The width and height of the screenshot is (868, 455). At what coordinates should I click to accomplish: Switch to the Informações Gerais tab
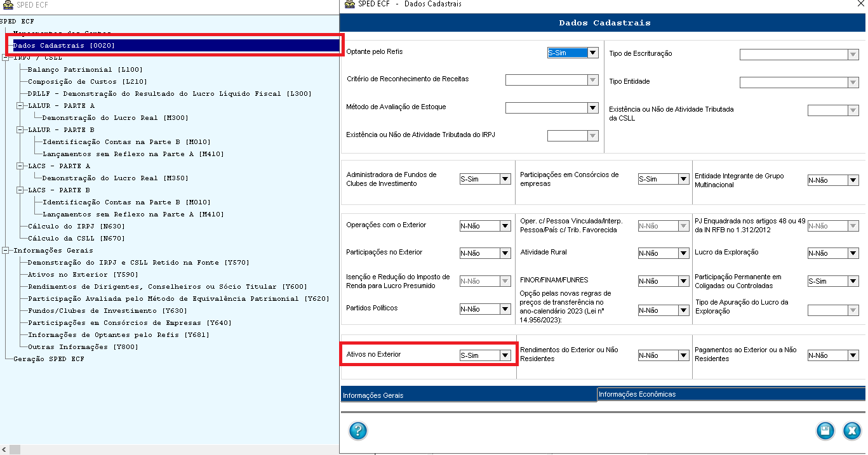coord(469,395)
